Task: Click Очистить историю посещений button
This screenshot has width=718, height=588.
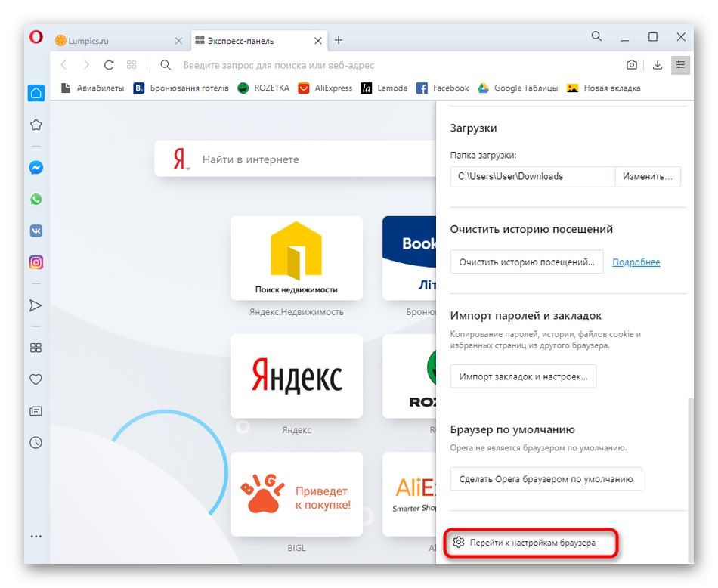Action: 527,262
